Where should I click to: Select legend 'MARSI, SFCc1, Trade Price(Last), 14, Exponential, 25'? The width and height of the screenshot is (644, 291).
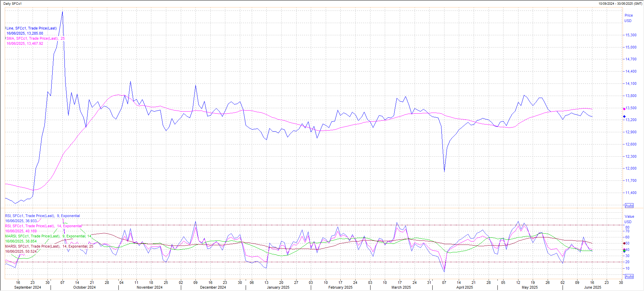click(49, 247)
